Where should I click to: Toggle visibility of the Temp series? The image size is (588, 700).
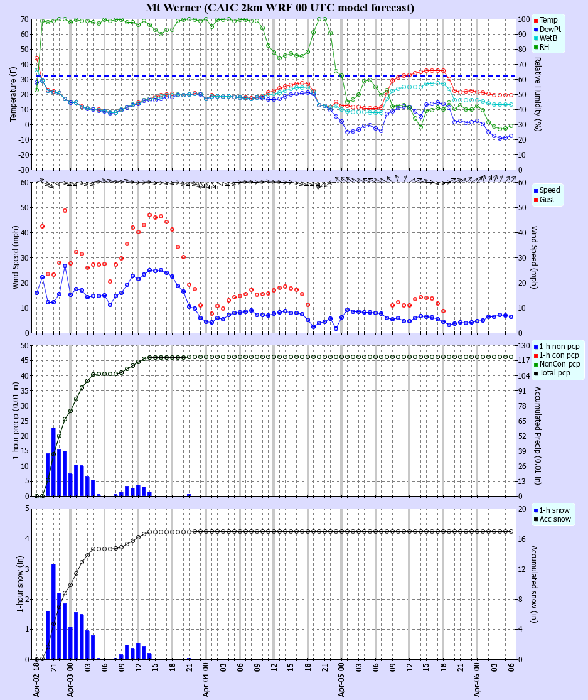click(x=544, y=19)
